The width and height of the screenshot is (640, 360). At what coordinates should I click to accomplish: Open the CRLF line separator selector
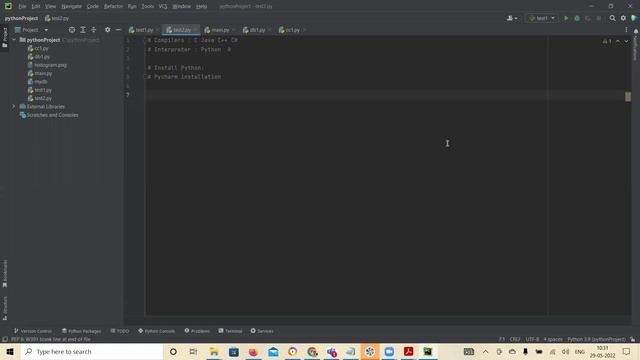[515, 339]
